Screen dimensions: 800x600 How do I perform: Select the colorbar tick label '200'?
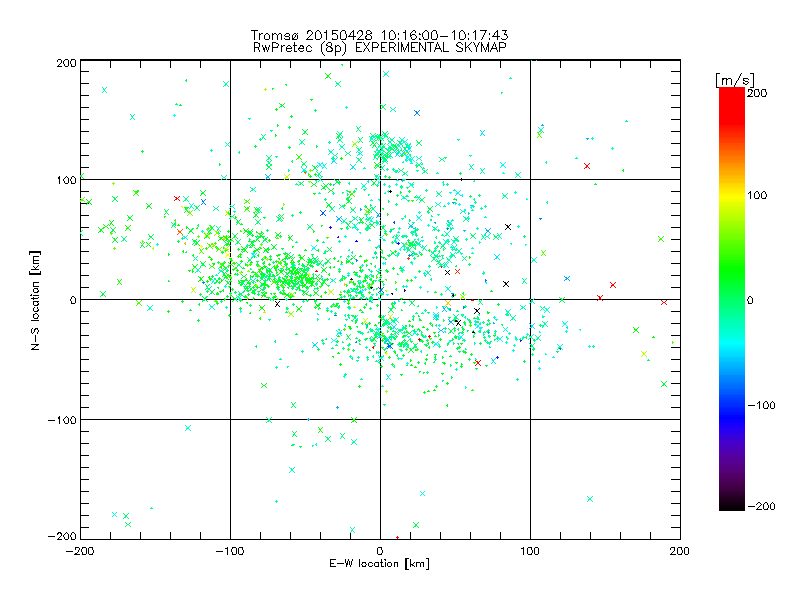(x=757, y=93)
